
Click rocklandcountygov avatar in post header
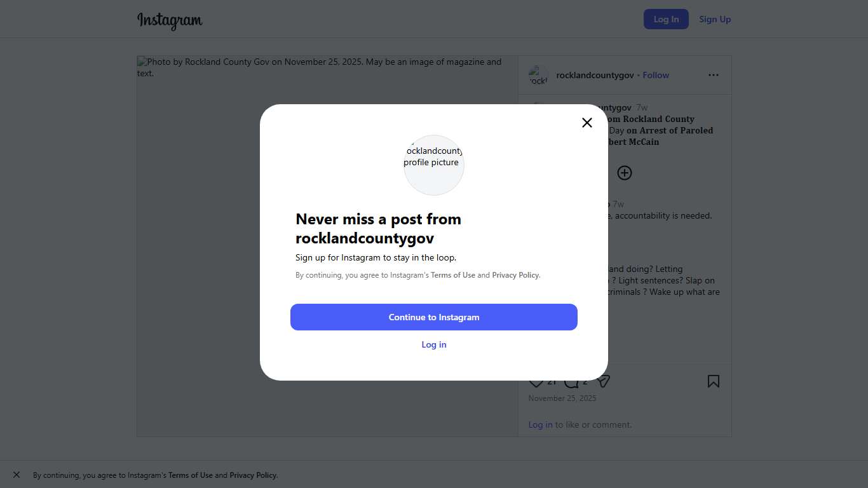click(538, 75)
